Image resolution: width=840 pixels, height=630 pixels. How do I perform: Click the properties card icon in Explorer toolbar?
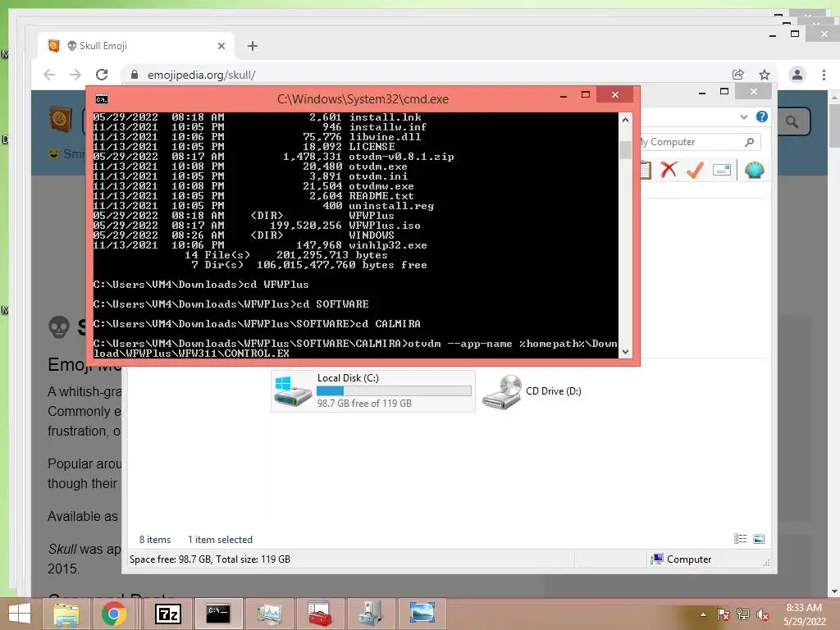pyautogui.click(x=722, y=171)
